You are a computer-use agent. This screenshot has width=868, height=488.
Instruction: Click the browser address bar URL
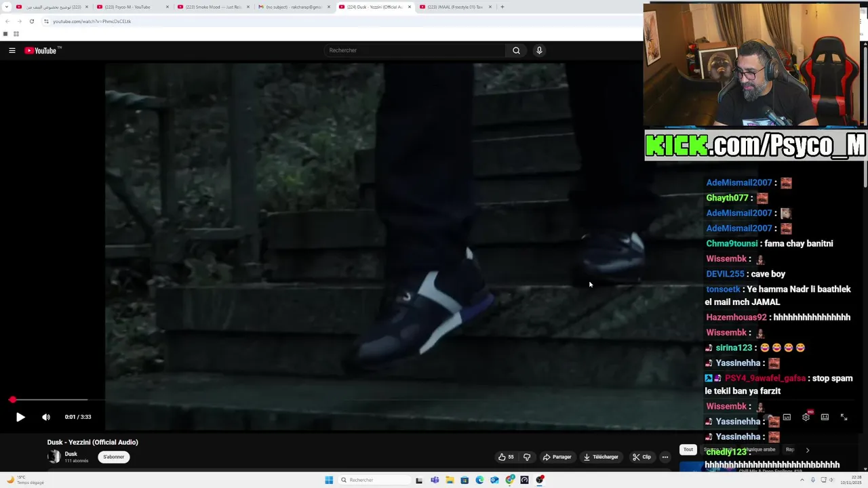pos(92,21)
